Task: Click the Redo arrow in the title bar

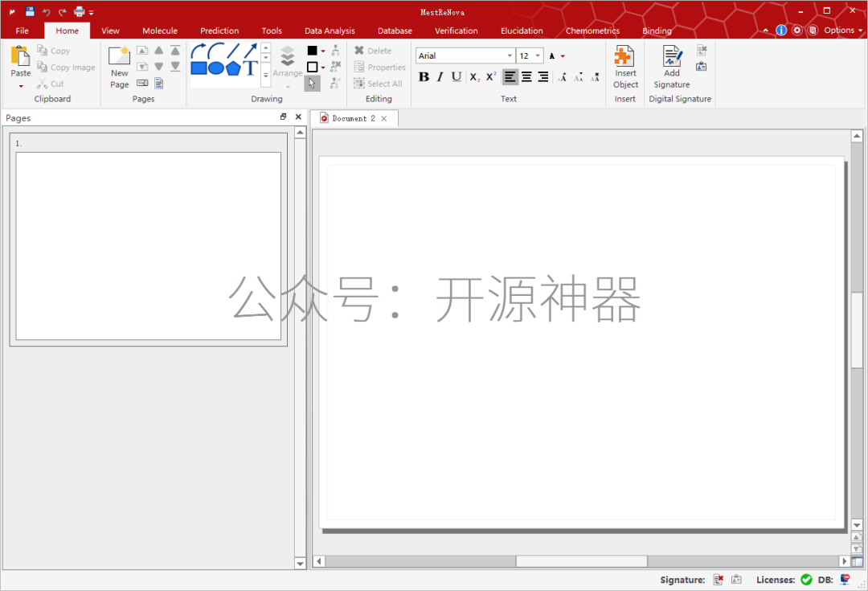Action: pyautogui.click(x=63, y=12)
